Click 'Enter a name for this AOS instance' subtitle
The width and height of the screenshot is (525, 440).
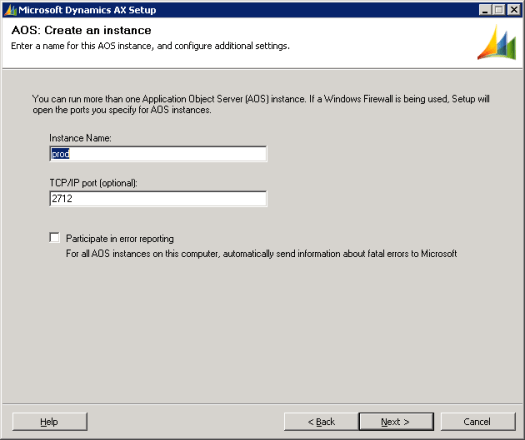coord(150,46)
